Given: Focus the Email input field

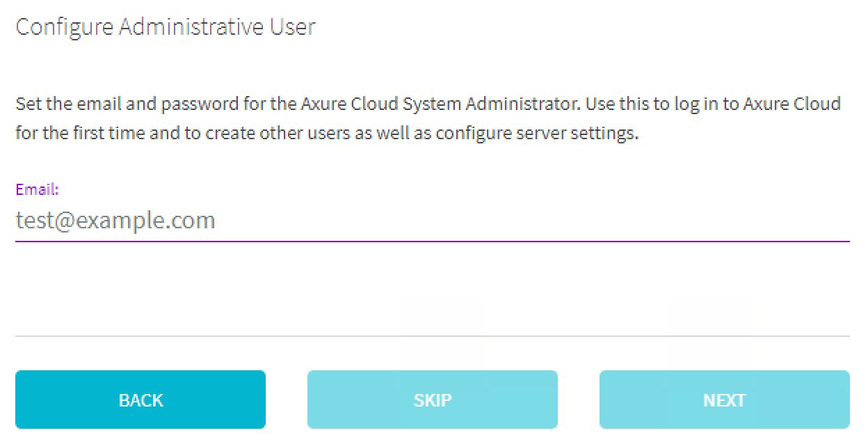Looking at the screenshot, I should (x=431, y=221).
